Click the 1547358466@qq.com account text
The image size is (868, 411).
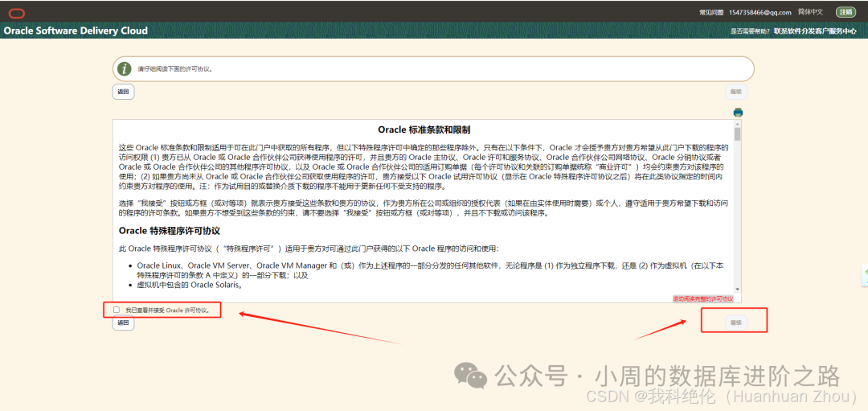[760, 12]
